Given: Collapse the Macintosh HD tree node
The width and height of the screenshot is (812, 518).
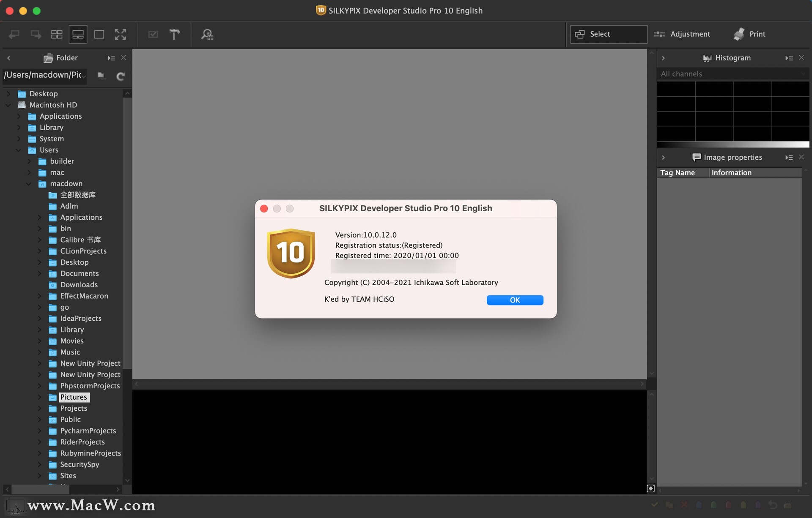Looking at the screenshot, I should pos(8,105).
